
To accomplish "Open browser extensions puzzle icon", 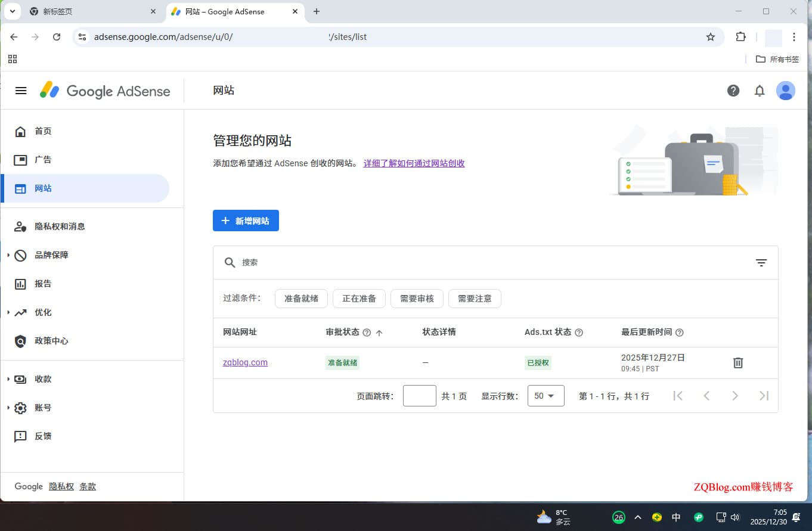I will coord(740,37).
